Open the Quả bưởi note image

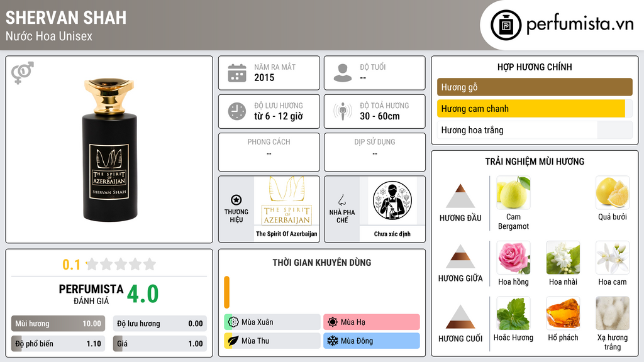(x=613, y=192)
